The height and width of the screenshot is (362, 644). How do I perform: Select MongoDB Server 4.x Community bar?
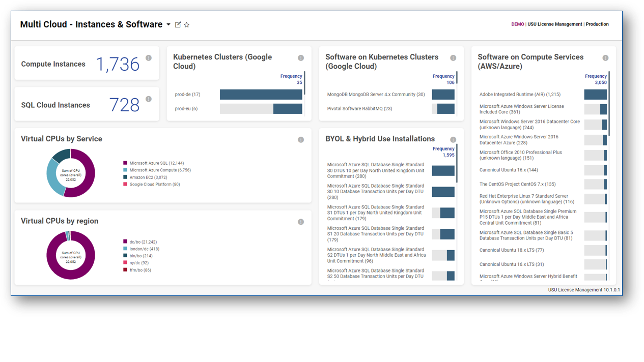(443, 95)
